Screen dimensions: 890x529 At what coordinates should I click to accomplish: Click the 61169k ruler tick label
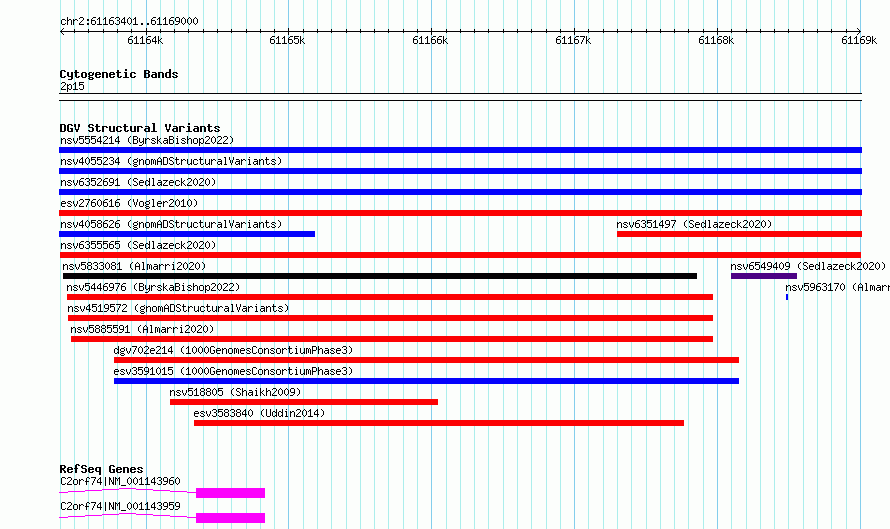click(859, 40)
